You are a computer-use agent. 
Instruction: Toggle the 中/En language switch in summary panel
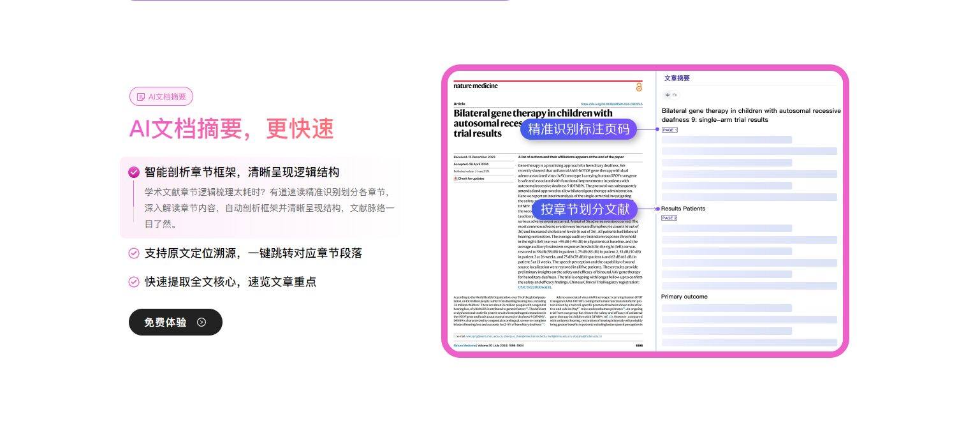tap(671, 95)
